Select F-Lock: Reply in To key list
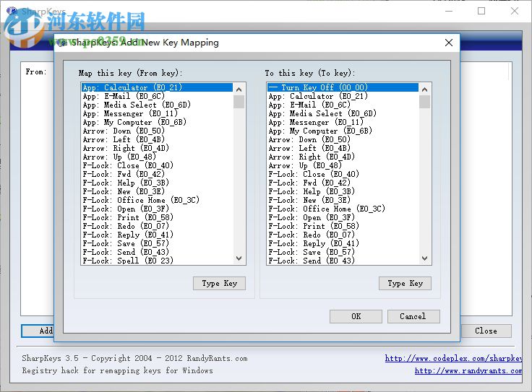Image resolution: width=532 pixels, height=392 pixels. (343, 243)
